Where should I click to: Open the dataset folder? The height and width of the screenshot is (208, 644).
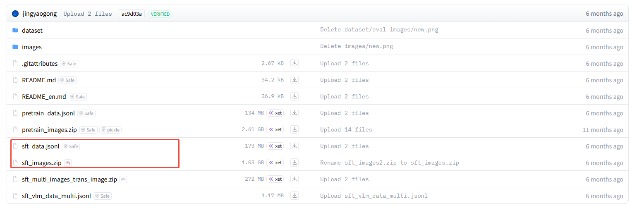click(x=32, y=31)
